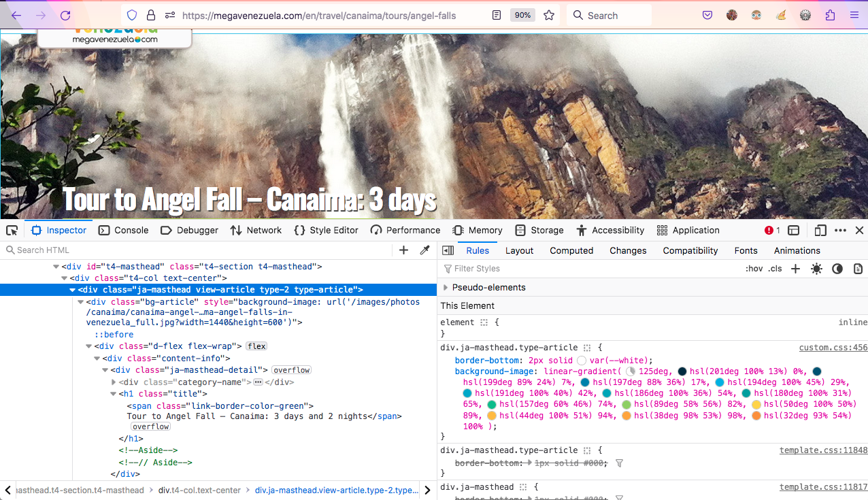The height and width of the screenshot is (500, 868).
Task: Toggle Reader View in address bar
Action: [x=497, y=15]
